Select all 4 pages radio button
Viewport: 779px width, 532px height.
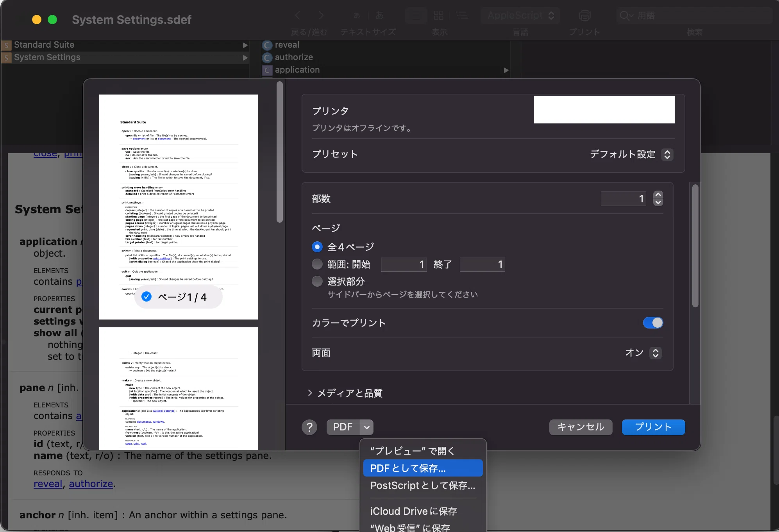(x=317, y=247)
